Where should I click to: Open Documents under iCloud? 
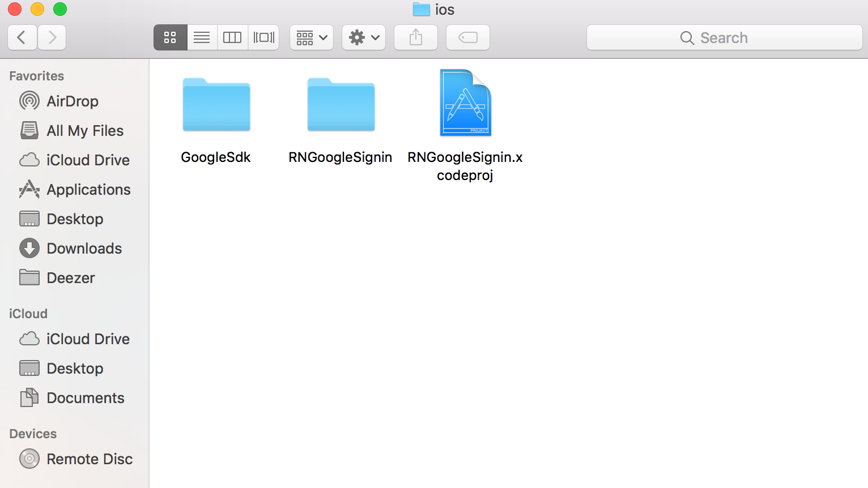(85, 398)
